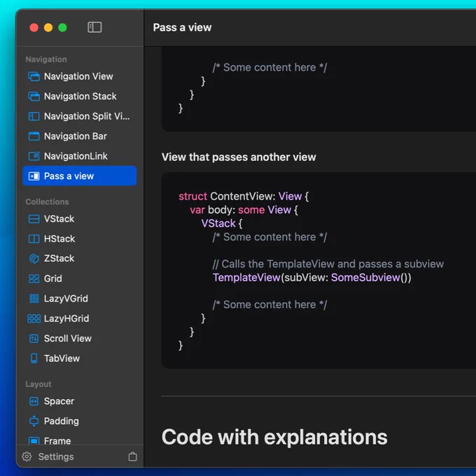Screen dimensions: 476x476
Task: Click '// Calls the TemplateView' comment line
Action: click(328, 264)
